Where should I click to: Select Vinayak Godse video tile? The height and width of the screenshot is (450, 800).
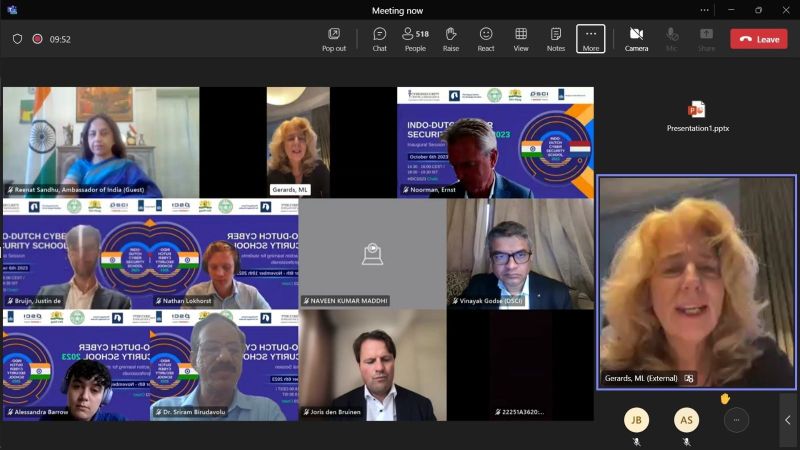tap(520, 254)
